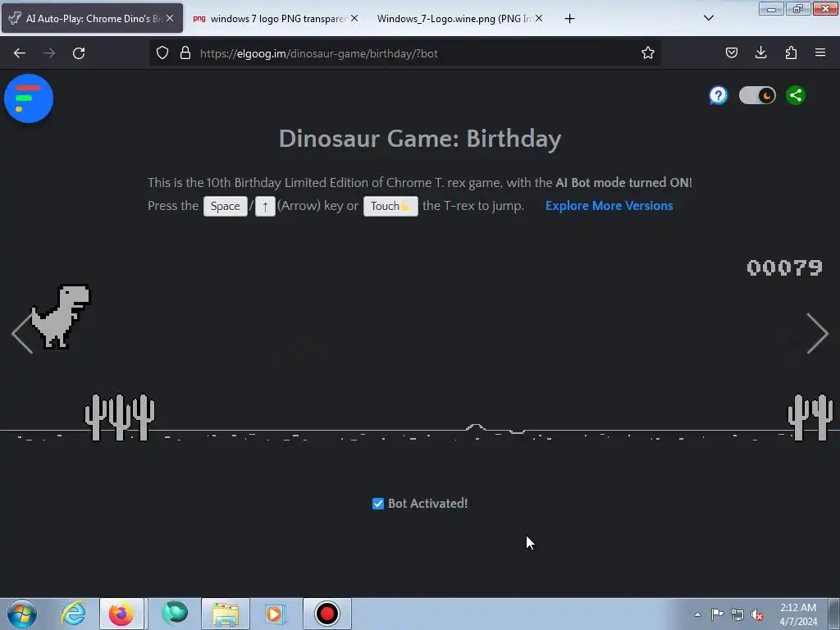This screenshot has width=840, height=630.
Task: Click the score counter 00079
Action: click(x=784, y=267)
